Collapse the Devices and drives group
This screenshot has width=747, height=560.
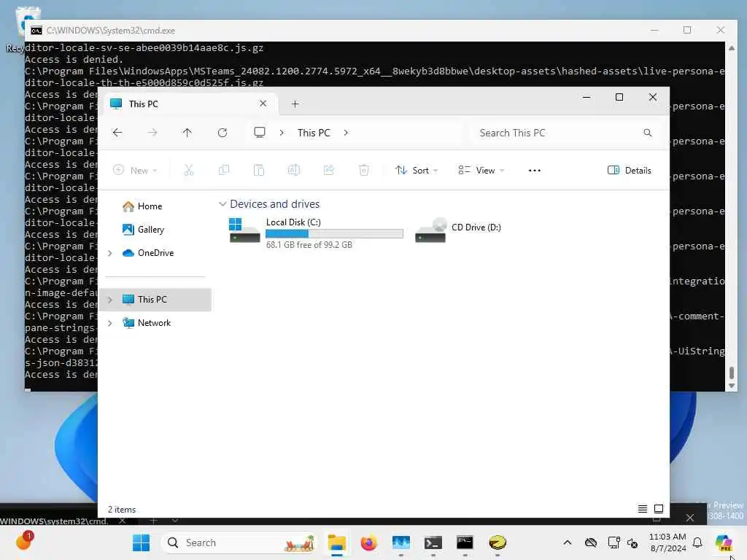pyautogui.click(x=222, y=204)
